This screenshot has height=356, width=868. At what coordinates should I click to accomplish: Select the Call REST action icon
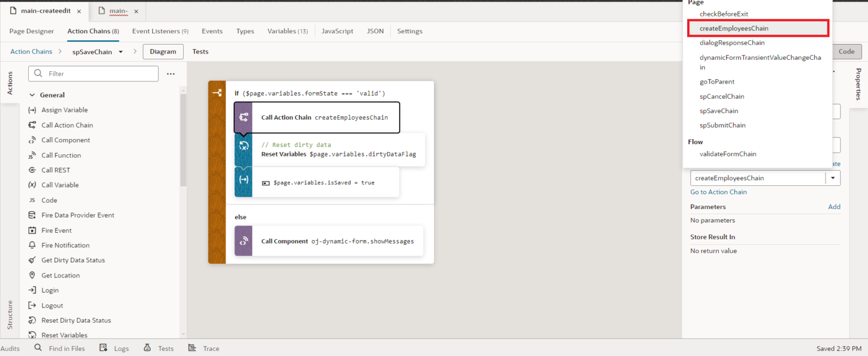[32, 170]
